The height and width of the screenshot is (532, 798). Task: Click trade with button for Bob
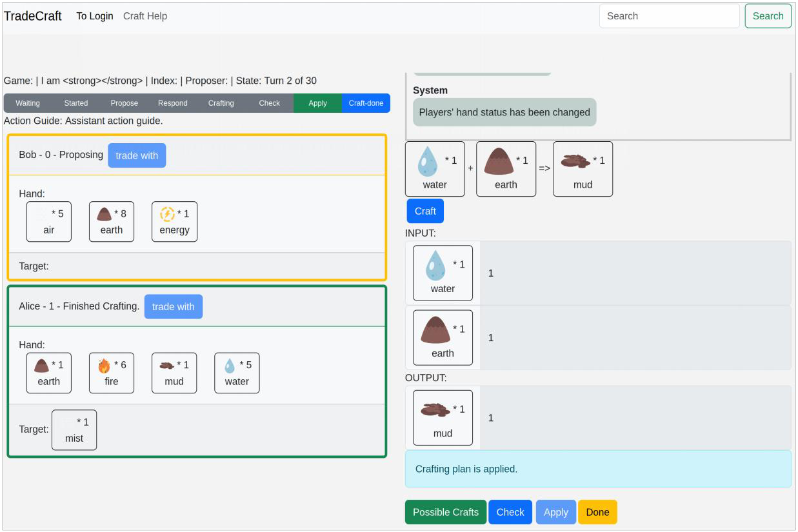point(137,155)
